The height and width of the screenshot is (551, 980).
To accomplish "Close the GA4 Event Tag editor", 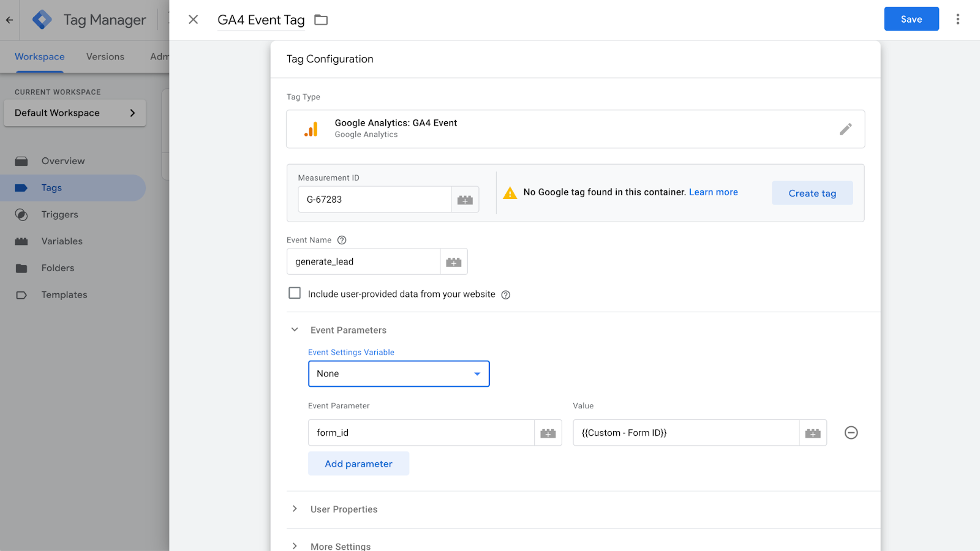I will click(x=193, y=20).
